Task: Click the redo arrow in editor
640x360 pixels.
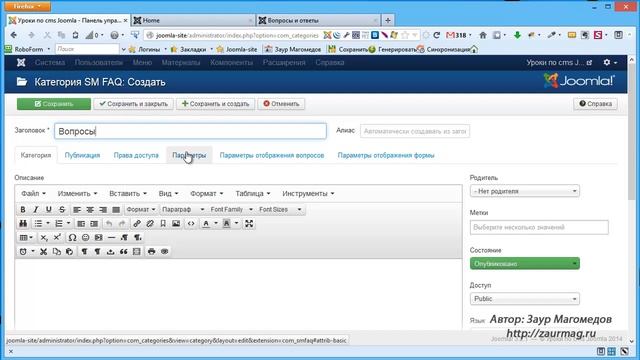Action: pyautogui.click(x=122, y=223)
